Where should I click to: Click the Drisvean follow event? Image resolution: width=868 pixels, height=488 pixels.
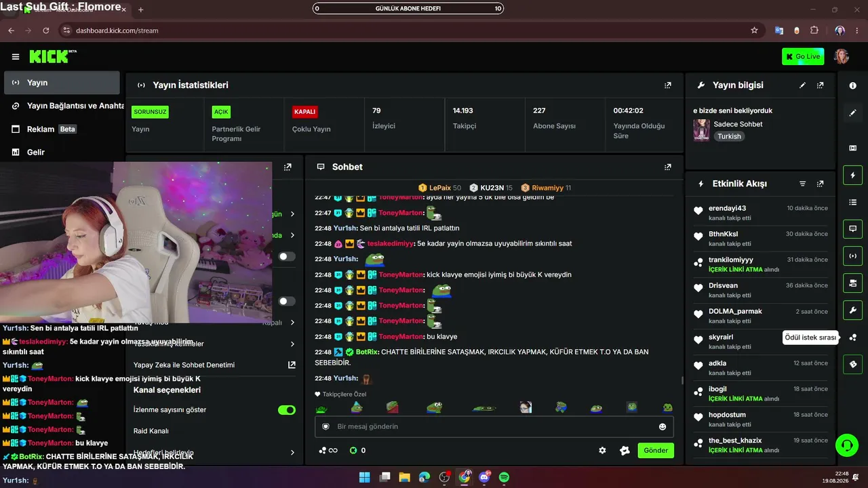761,290
